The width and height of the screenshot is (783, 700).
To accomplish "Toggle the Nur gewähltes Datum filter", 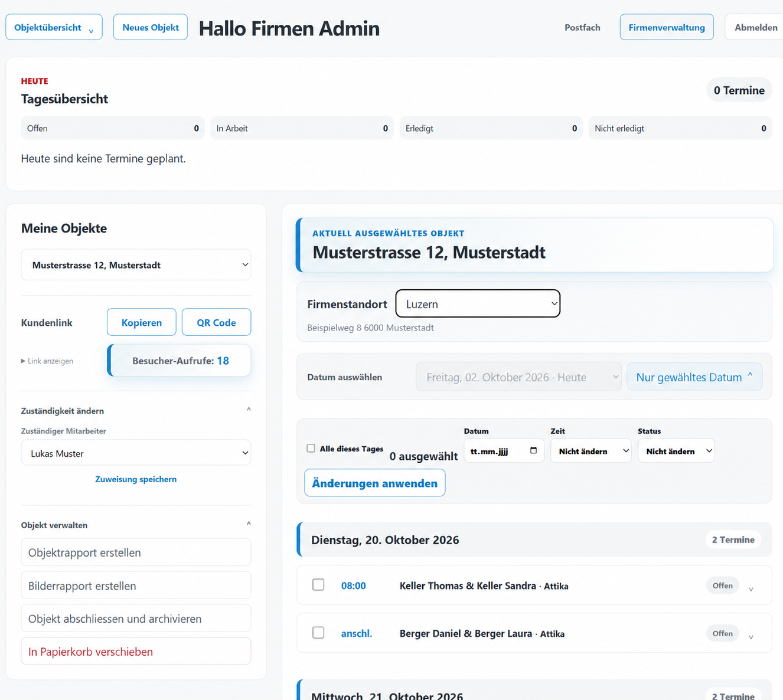I will (694, 377).
